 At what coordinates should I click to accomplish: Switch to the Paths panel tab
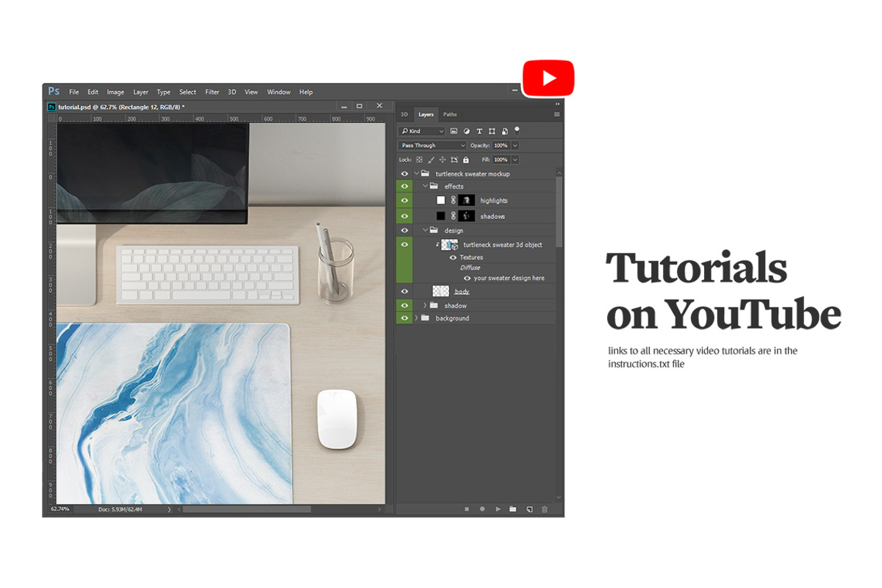click(x=450, y=115)
